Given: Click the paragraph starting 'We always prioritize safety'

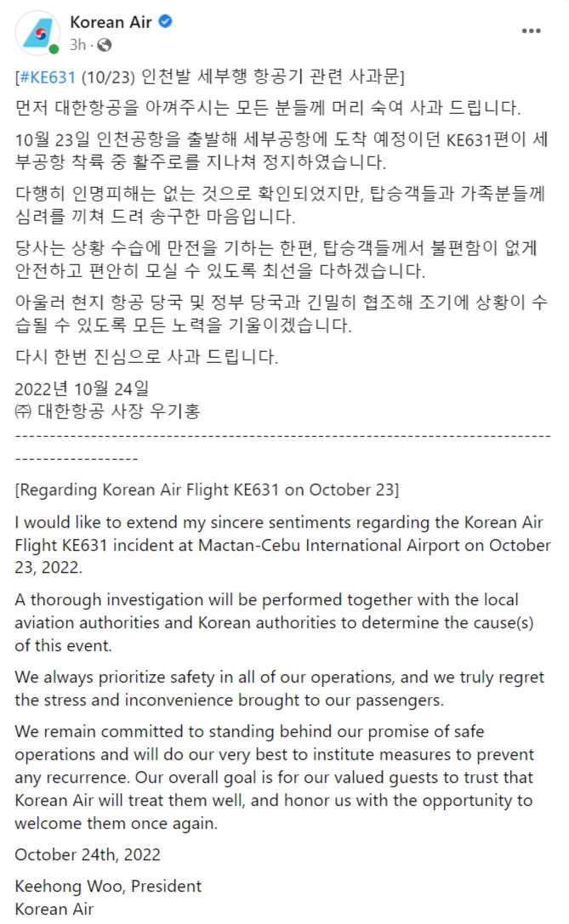Looking at the screenshot, I should (280, 689).
